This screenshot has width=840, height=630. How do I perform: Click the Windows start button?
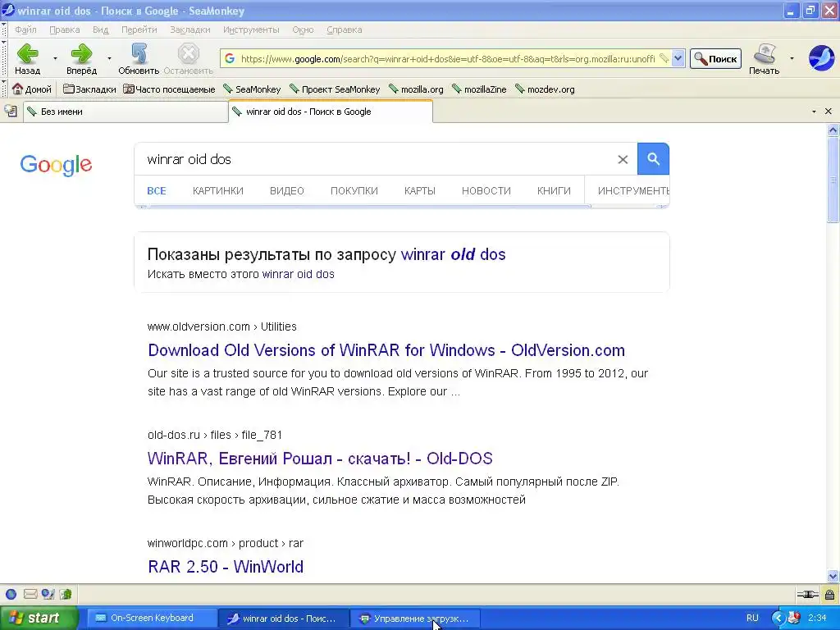39,619
